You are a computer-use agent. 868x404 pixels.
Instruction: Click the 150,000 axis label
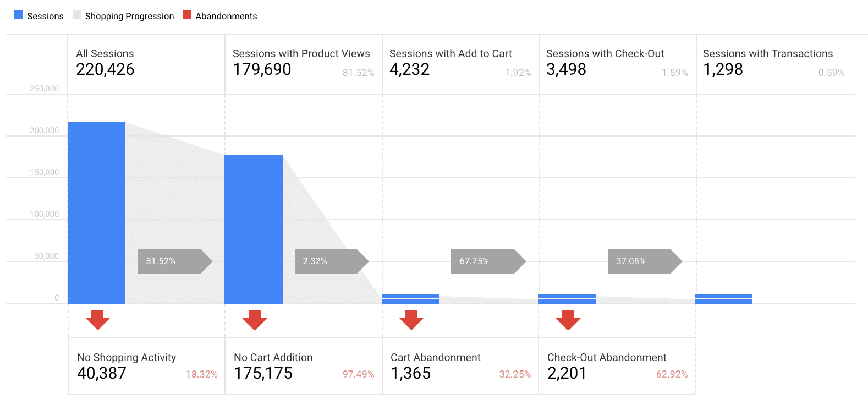(x=45, y=172)
